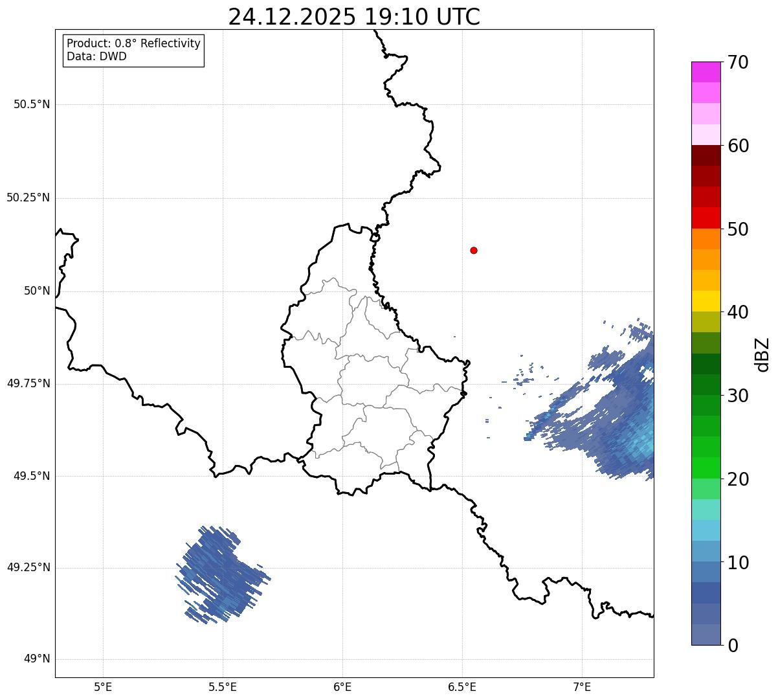Click the dBZ colorbar axis label

[x=763, y=354]
